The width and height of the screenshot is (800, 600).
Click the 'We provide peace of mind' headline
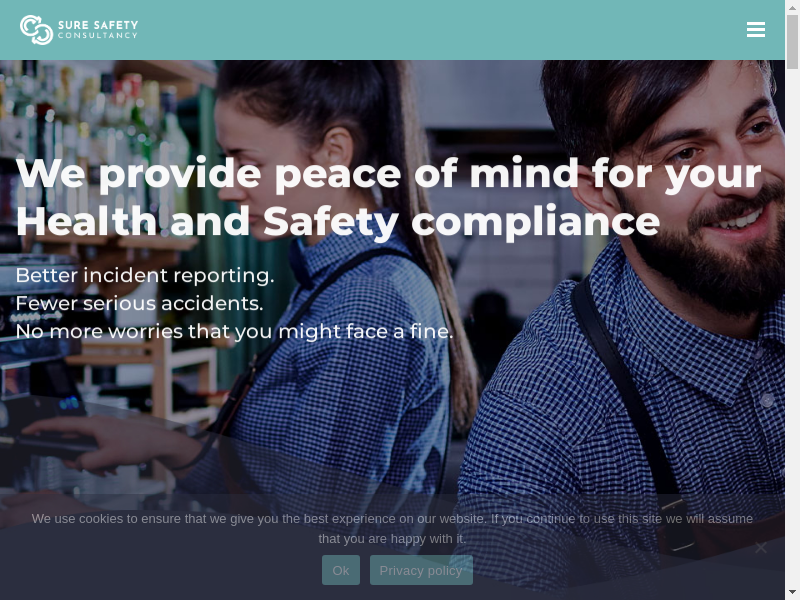(389, 174)
